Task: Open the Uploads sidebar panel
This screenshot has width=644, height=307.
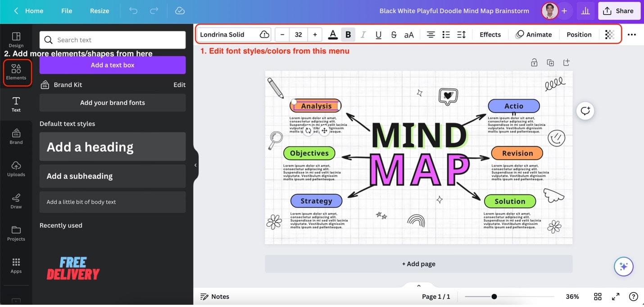Action: click(x=16, y=169)
